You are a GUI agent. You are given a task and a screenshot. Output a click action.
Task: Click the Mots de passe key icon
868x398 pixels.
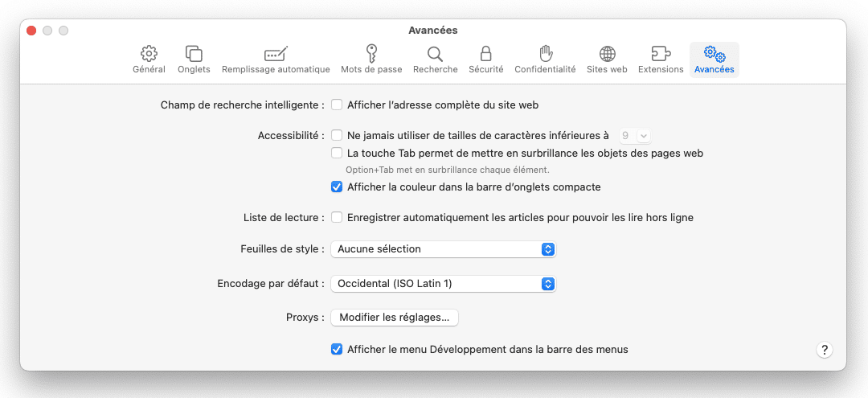tap(371, 54)
